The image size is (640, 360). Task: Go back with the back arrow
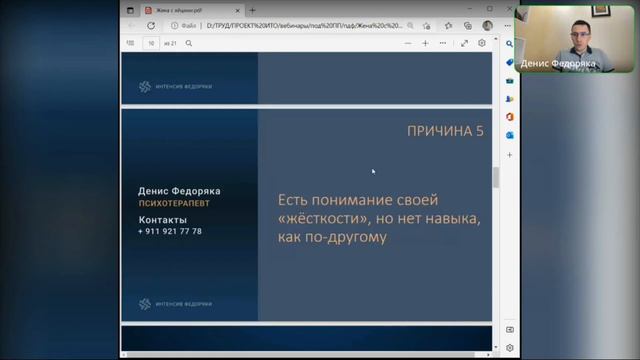131,26
